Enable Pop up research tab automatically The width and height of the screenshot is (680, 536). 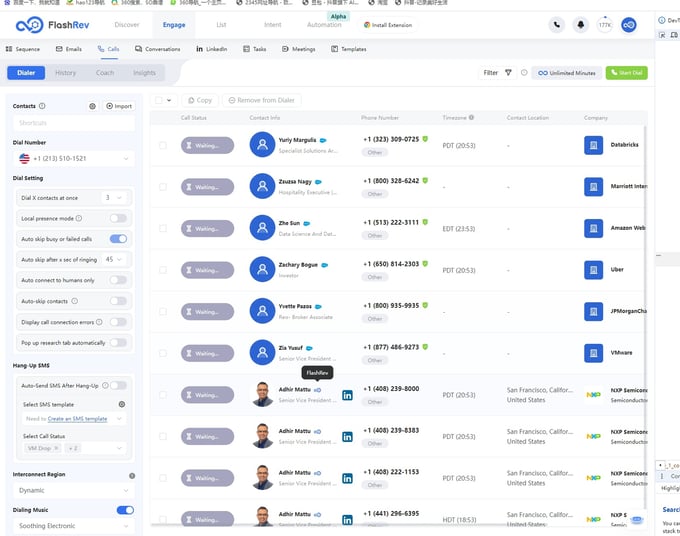click(118, 343)
